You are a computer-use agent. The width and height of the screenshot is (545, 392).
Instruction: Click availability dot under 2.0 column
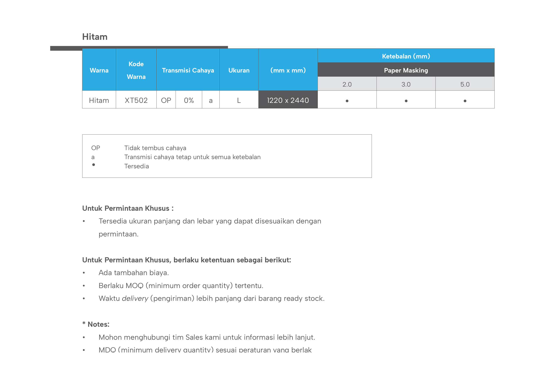click(x=347, y=101)
